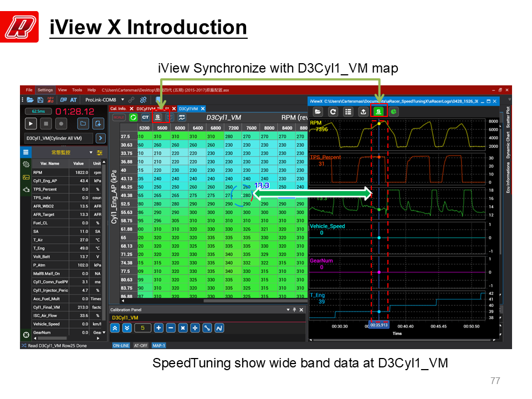The height and width of the screenshot is (399, 532).
Task: Click the 00:35.913 time cursor marker
Action: (x=378, y=325)
